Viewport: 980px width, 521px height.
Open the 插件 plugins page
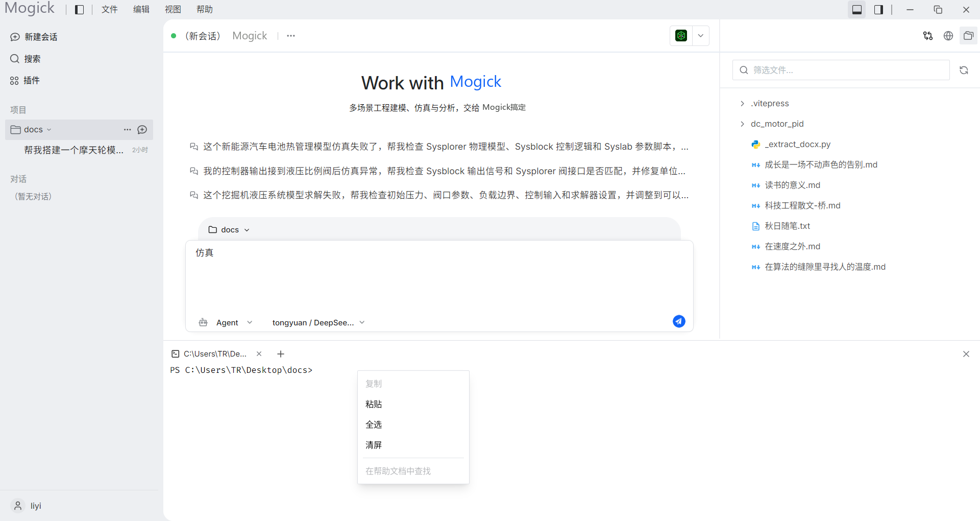[x=25, y=80]
